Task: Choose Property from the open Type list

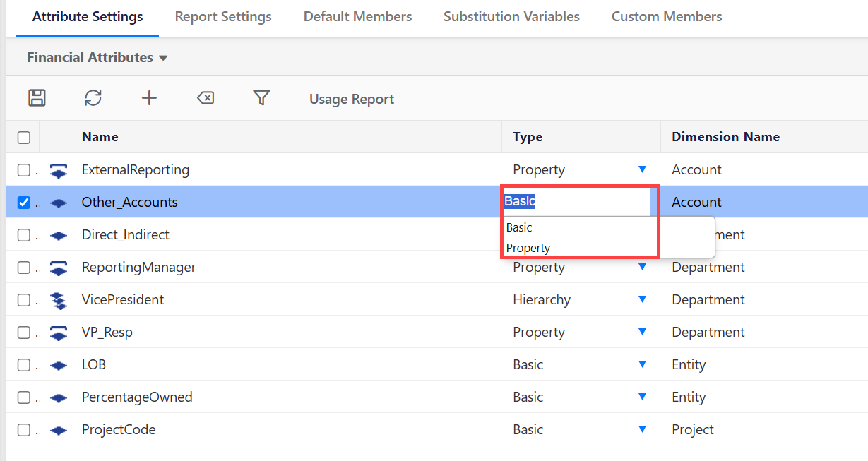Action: pyautogui.click(x=528, y=248)
